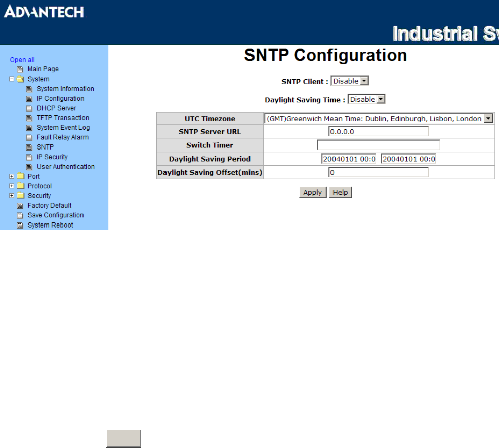The image size is (499, 448).
Task: Click the Open all link
Action: point(22,60)
